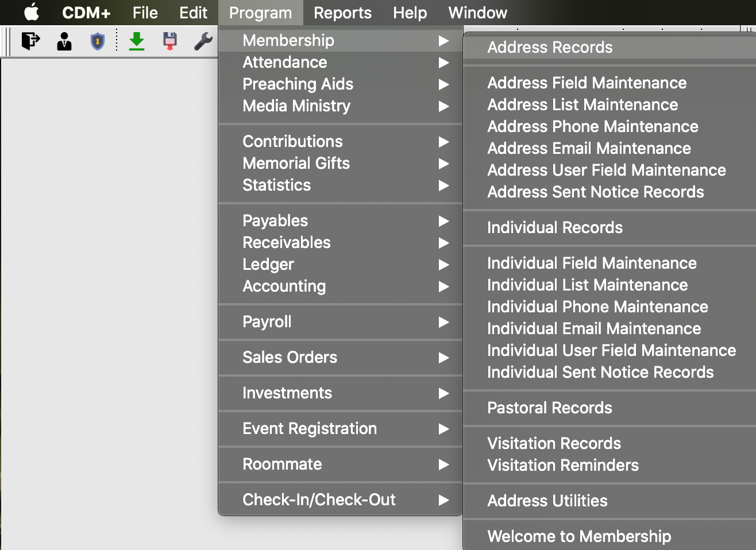
Task: Expand the Payroll submenu arrow
Action: tap(443, 323)
